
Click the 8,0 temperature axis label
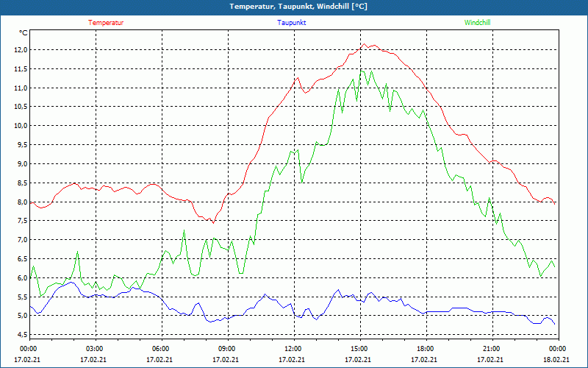pos(21,202)
